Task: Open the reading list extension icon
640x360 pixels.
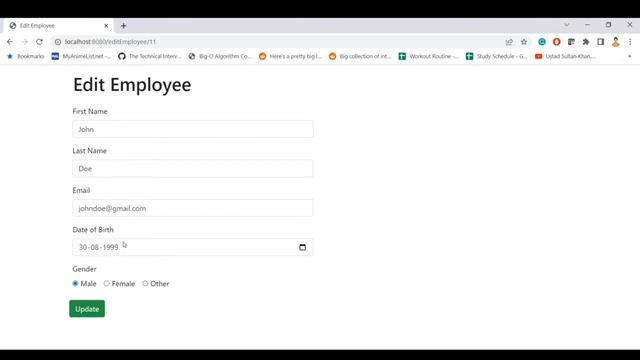Action: (x=571, y=42)
